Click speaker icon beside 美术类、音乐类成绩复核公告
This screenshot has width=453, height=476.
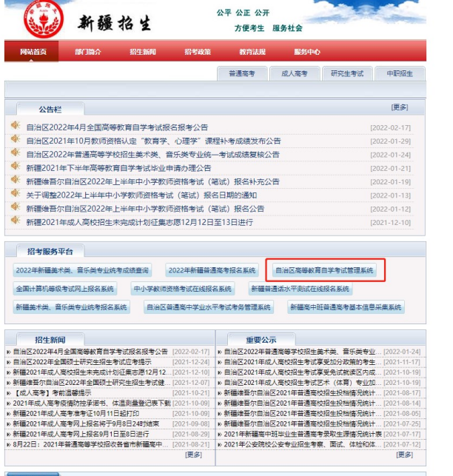click(15, 154)
